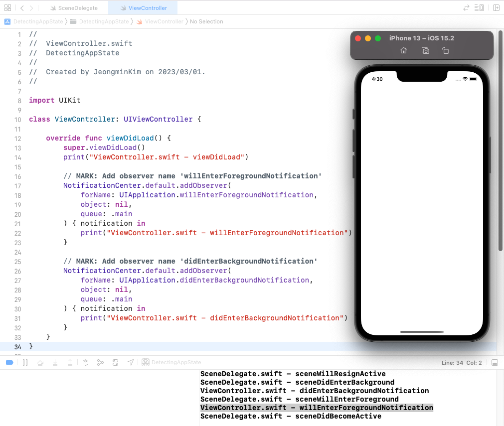Click console line 'sceneWillResignActive'

(293, 374)
